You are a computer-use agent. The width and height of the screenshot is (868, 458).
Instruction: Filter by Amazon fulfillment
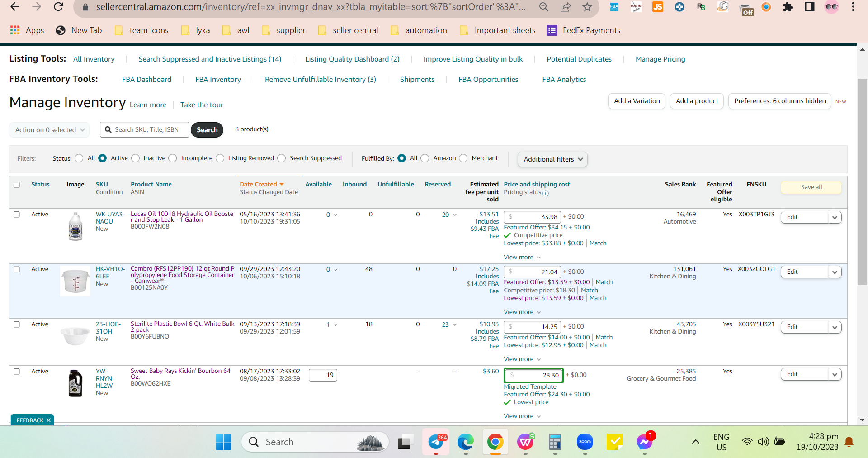click(x=425, y=158)
